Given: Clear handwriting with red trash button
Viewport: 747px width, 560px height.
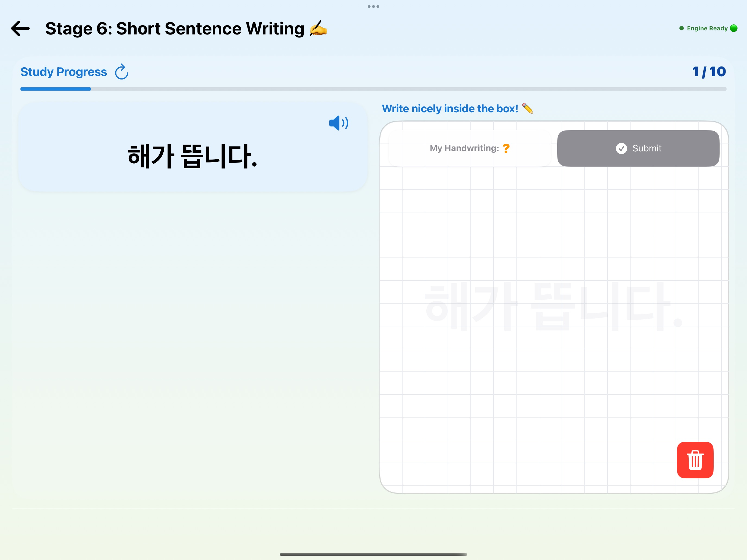Looking at the screenshot, I should (x=695, y=460).
